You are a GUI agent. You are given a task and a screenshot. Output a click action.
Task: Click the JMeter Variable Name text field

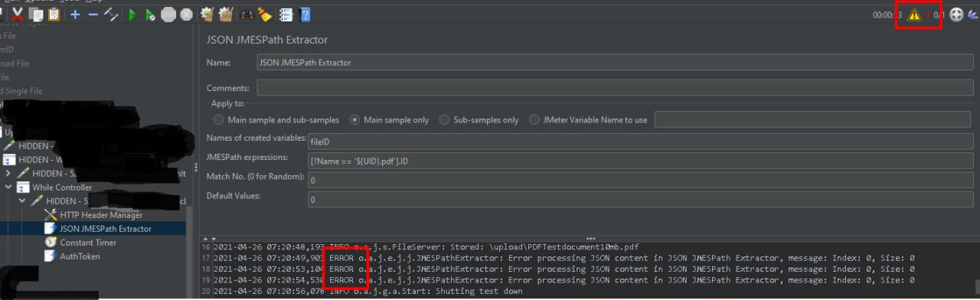[x=813, y=119]
